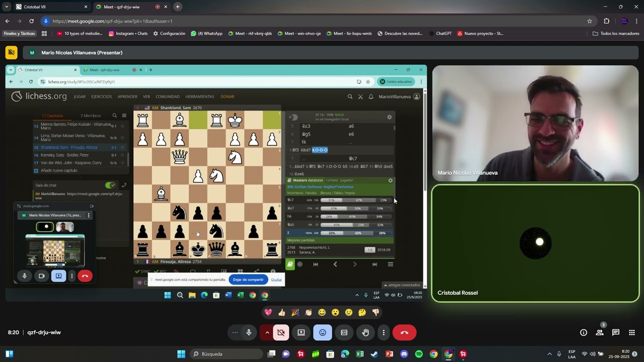This screenshot has height=362, width=644.
Task: Click the Windows taskbar search box
Action: 225,354
